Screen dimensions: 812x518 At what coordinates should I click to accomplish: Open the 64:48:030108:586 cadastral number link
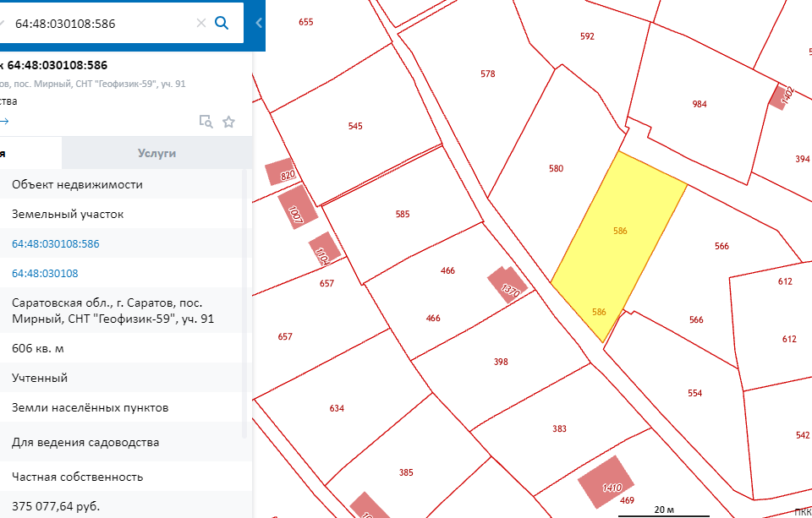56,243
